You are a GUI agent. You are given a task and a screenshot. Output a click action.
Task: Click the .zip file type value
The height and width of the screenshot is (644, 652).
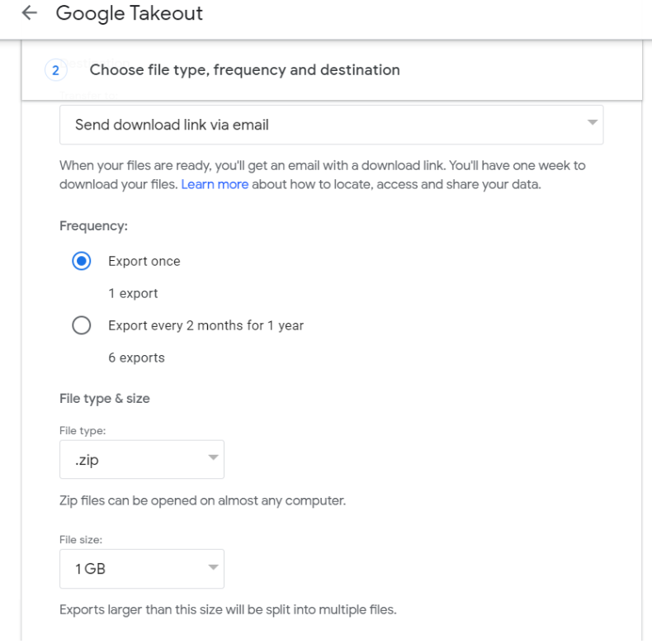[x=87, y=461]
